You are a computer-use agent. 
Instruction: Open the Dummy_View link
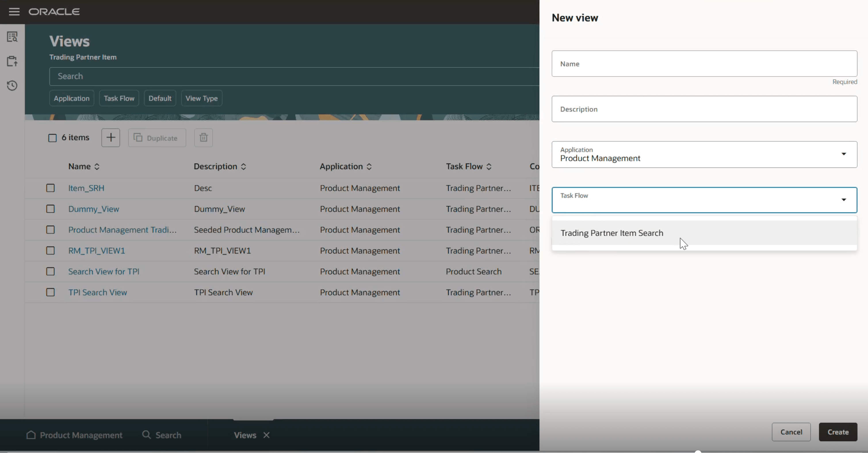pyautogui.click(x=94, y=209)
